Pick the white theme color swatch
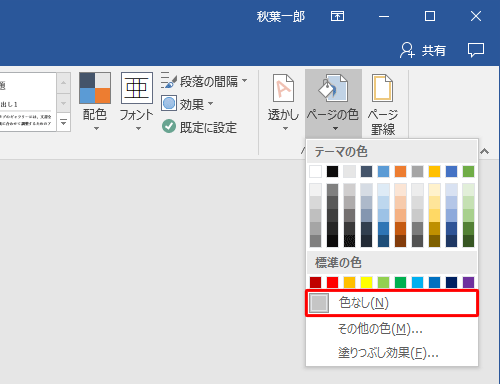This screenshot has height=384, width=500. [x=315, y=171]
